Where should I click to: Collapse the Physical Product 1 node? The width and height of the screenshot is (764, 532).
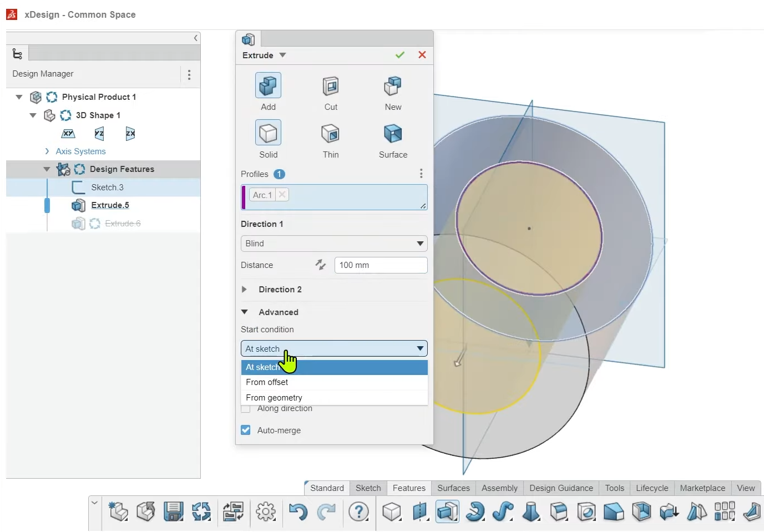(19, 97)
